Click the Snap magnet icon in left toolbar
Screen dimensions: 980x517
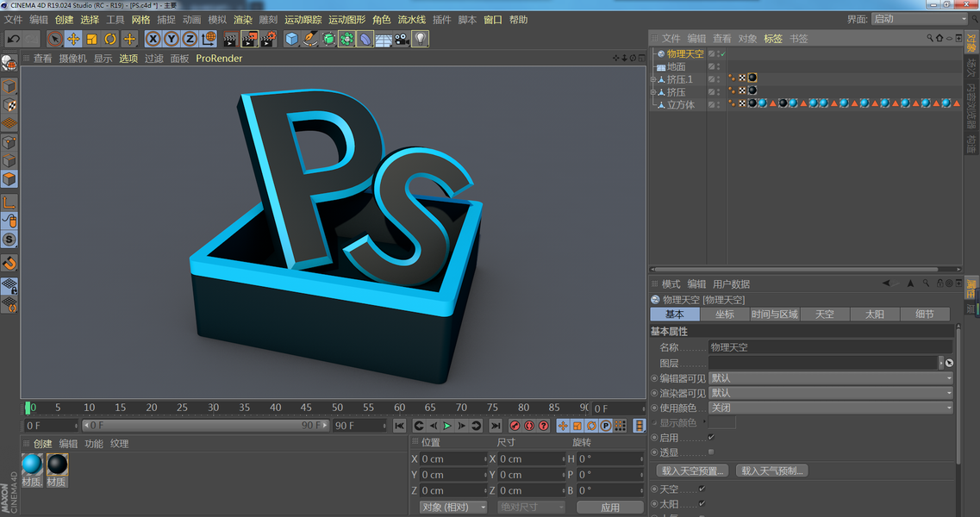click(9, 263)
